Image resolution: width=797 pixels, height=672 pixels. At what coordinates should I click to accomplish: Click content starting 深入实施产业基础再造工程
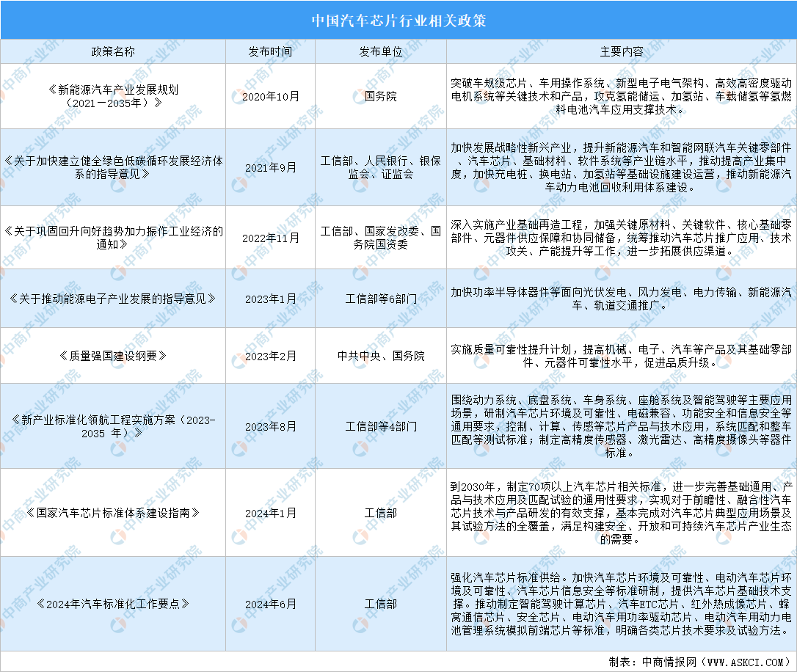pos(621,238)
